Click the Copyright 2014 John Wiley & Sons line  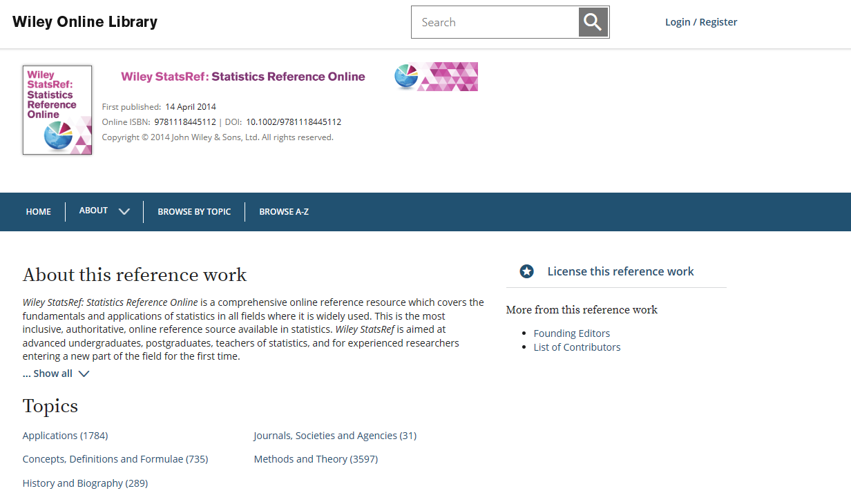click(x=218, y=137)
